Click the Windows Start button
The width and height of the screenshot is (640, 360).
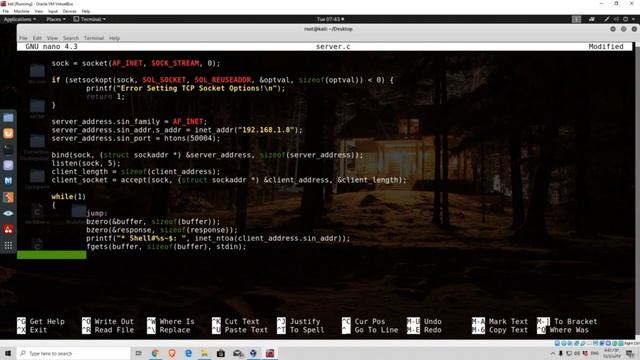coord(8,353)
